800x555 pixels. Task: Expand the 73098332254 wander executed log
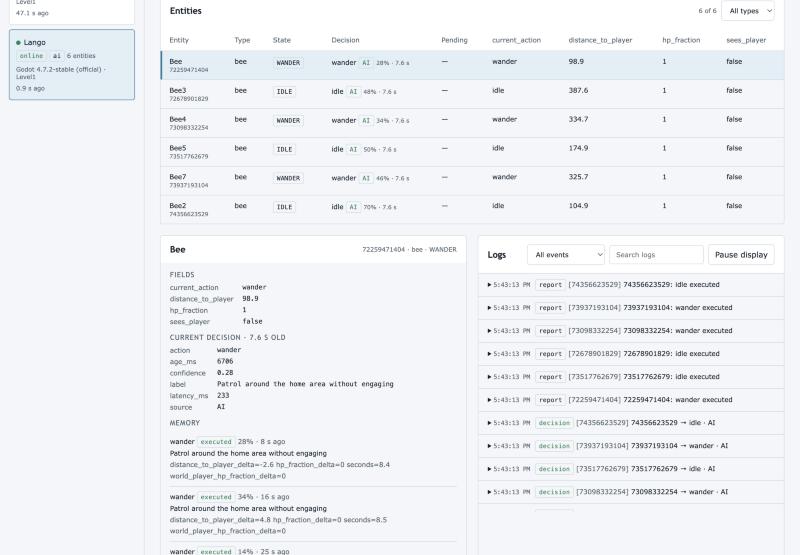631,331
